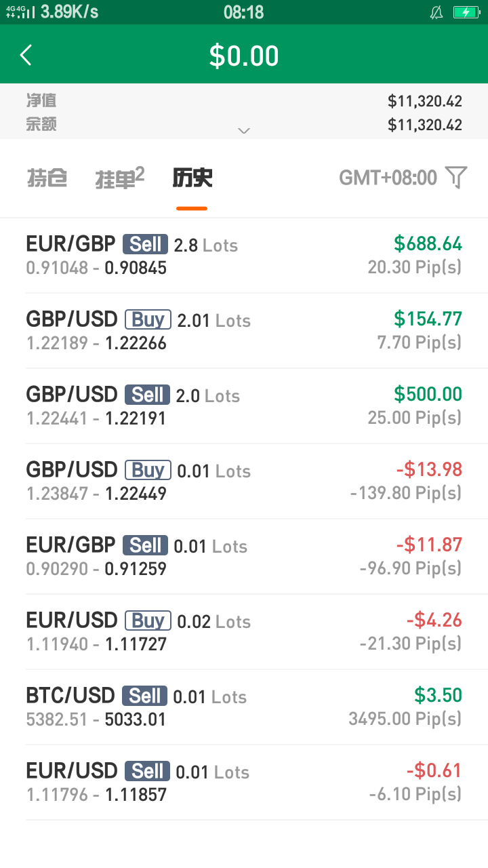Tap the muted notification bell icon
This screenshot has height=868, width=488.
(436, 12)
